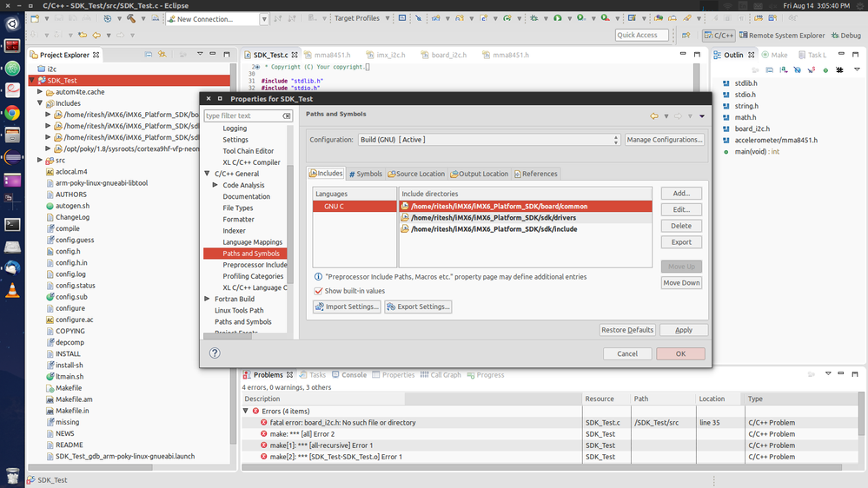The width and height of the screenshot is (868, 488).
Task: Click the Apply button
Action: pyautogui.click(x=684, y=330)
